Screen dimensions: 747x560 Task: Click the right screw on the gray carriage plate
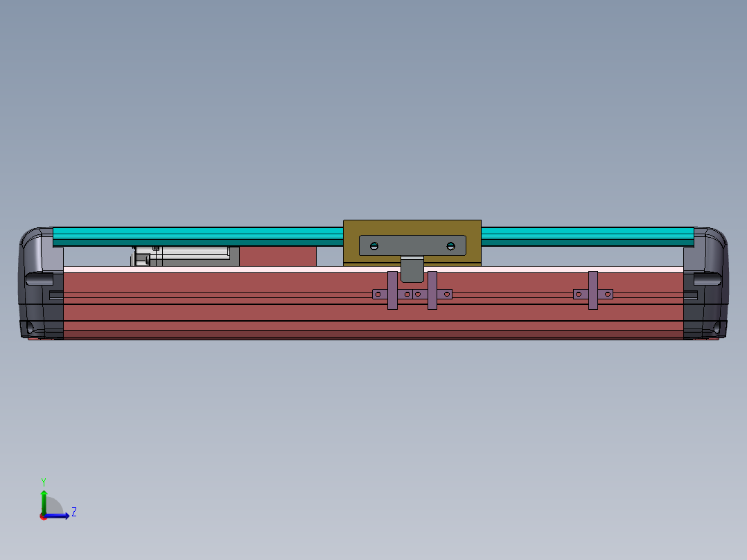tap(450, 246)
